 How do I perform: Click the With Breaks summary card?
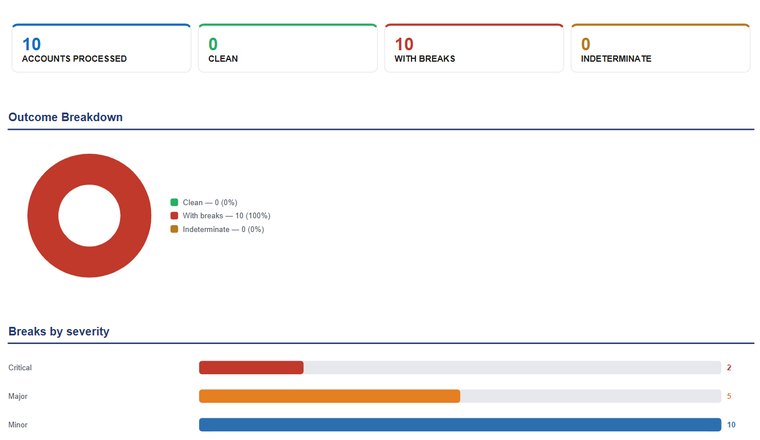[474, 48]
